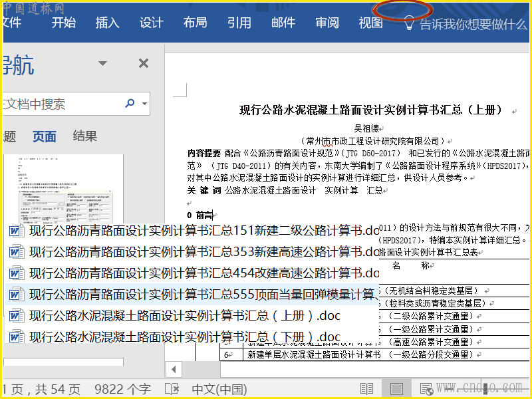Open the 邮件 ribbon tab
The image size is (532, 399).
(283, 23)
